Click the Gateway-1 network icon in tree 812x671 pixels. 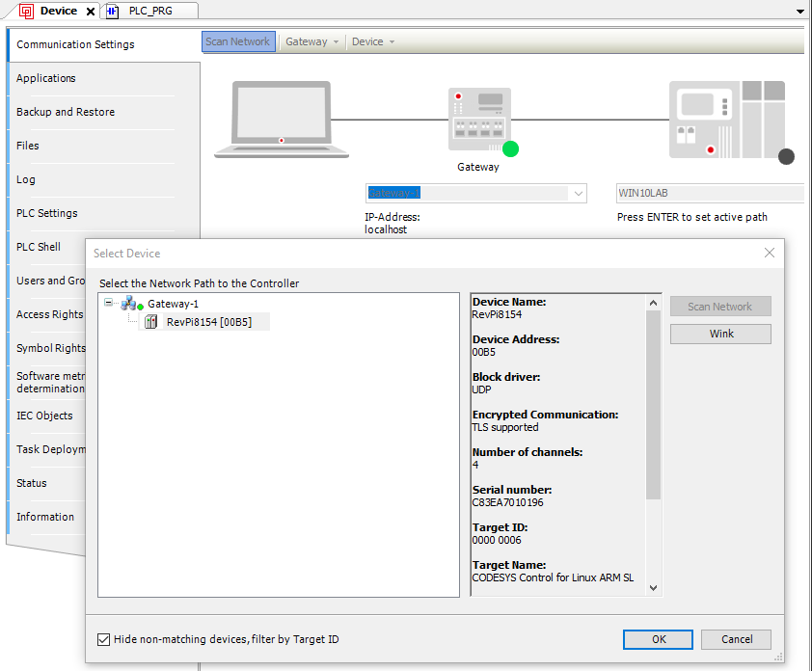click(x=129, y=304)
